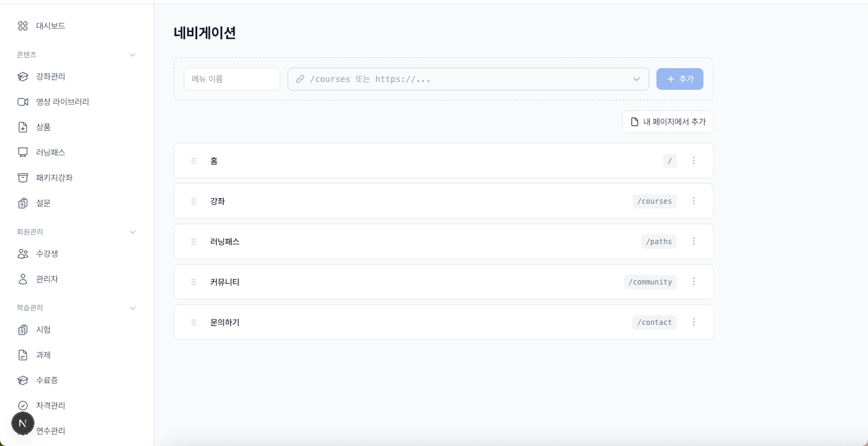
Task: Click the 추가 add button
Action: [680, 79]
